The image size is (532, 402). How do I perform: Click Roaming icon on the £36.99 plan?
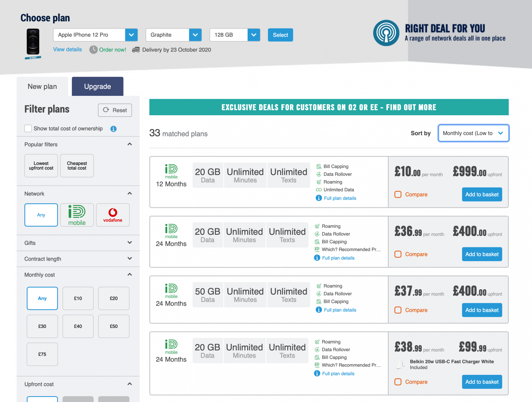tap(317, 226)
